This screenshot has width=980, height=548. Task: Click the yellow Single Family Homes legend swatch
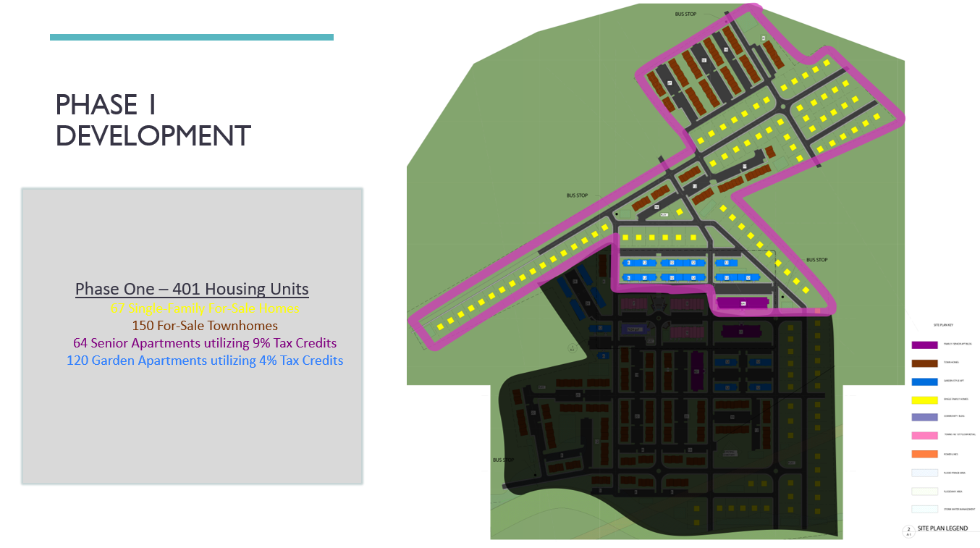tap(924, 400)
